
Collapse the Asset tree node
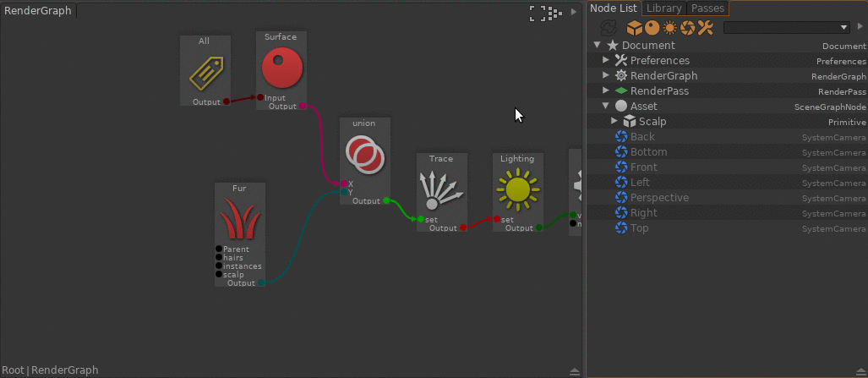click(x=606, y=107)
